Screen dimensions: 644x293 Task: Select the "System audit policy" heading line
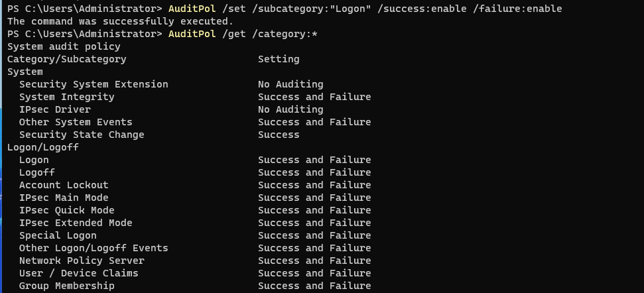pyautogui.click(x=64, y=46)
